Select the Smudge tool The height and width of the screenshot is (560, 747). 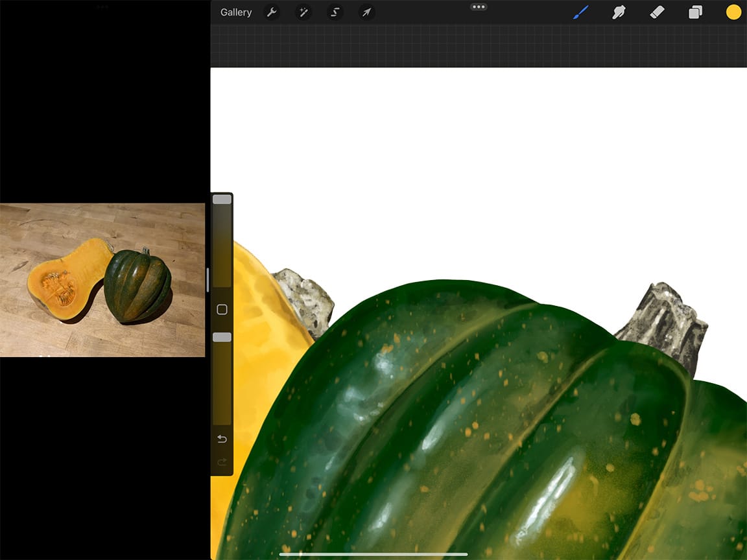[618, 12]
